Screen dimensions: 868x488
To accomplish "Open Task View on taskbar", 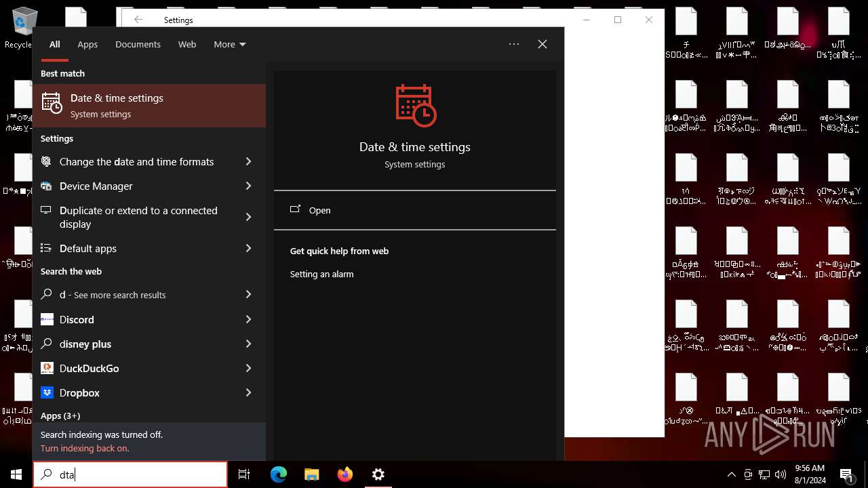I will point(244,474).
